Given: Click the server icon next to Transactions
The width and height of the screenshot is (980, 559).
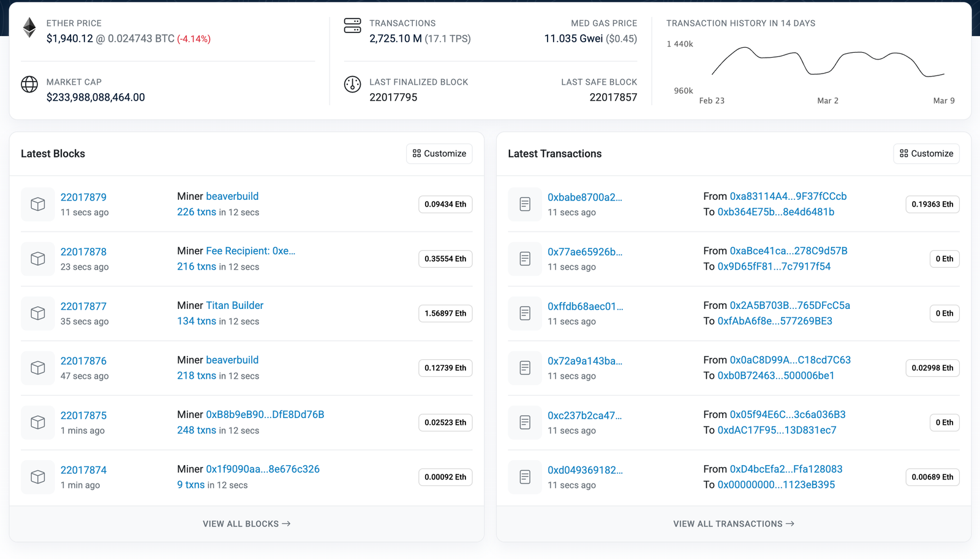Looking at the screenshot, I should click(x=352, y=26).
